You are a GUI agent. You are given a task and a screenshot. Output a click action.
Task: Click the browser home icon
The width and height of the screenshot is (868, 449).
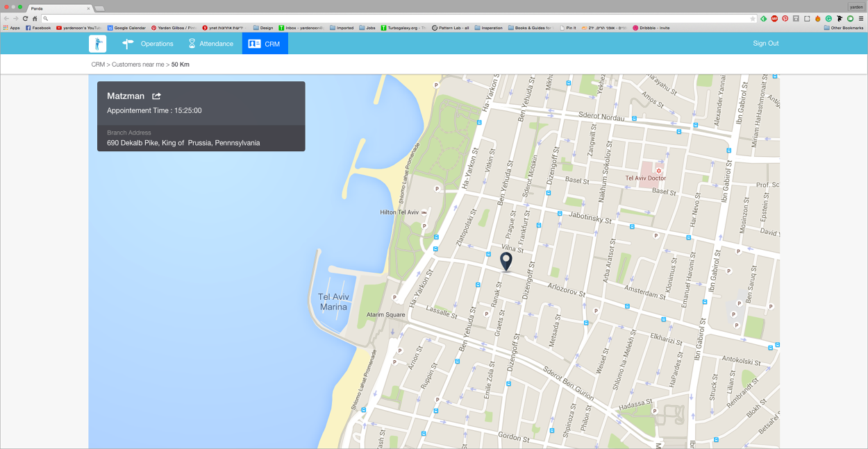click(34, 19)
